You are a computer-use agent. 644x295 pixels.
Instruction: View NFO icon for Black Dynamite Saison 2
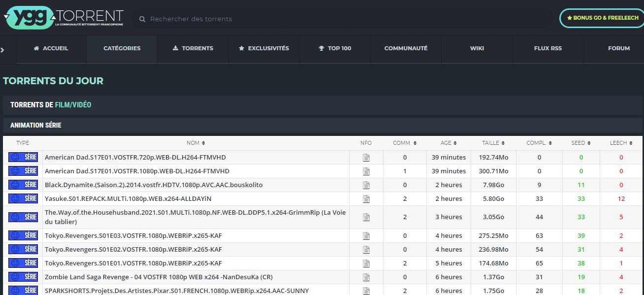366,185
